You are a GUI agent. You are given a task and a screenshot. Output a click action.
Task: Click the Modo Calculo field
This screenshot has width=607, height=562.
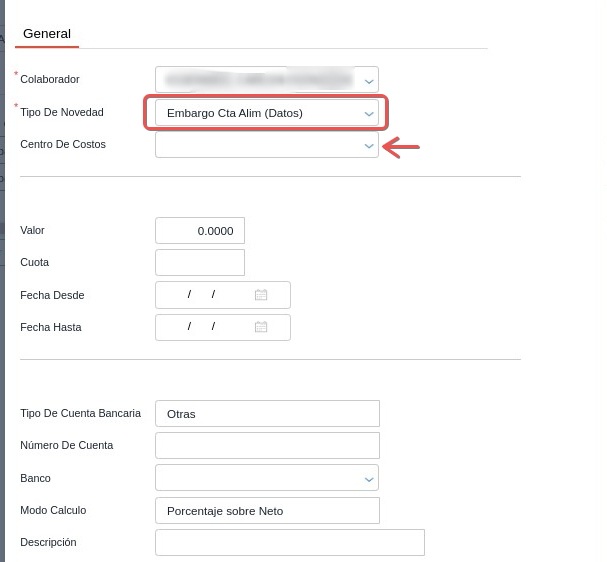267,510
